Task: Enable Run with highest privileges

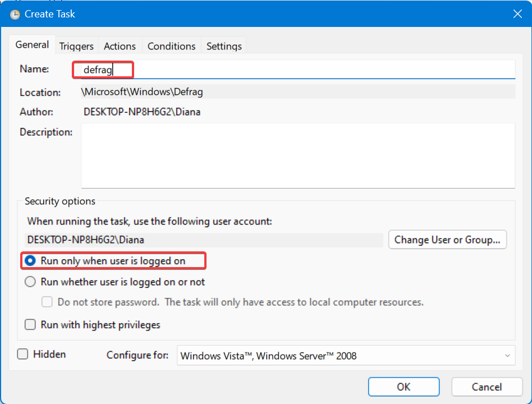Action: [x=30, y=325]
